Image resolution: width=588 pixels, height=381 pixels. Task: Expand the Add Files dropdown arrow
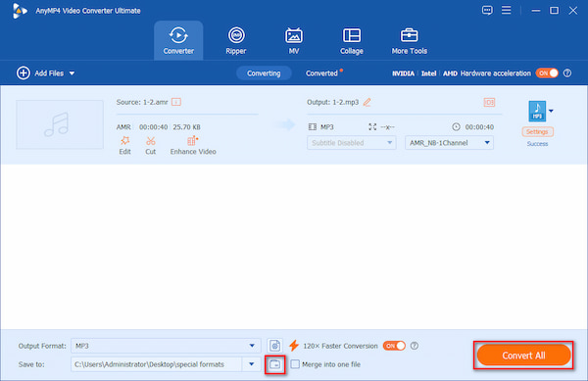pos(72,73)
